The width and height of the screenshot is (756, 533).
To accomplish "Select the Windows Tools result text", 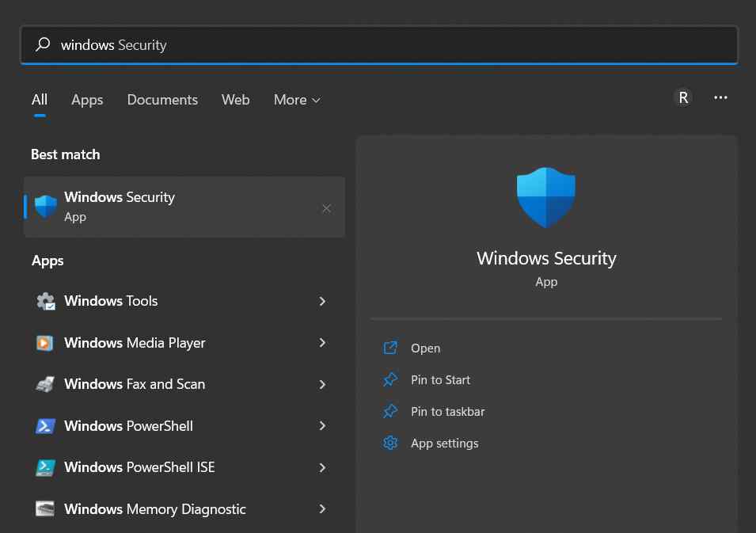I will [111, 301].
